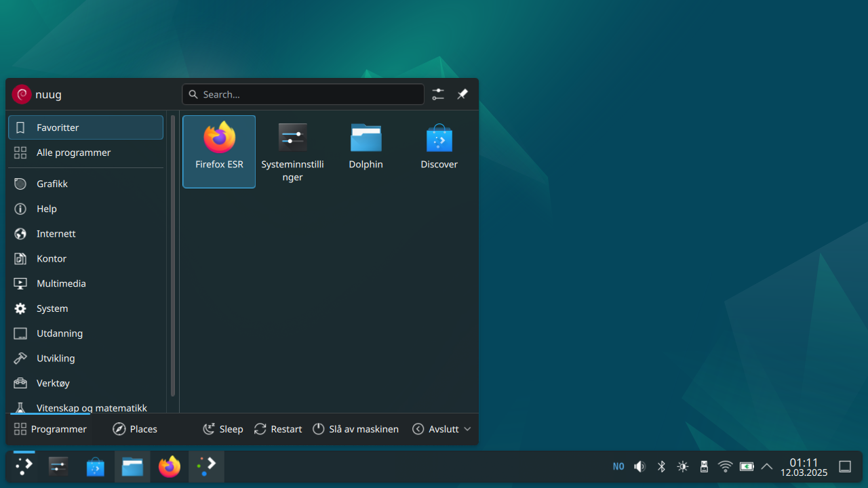This screenshot has height=488, width=868.
Task: Focus the Search input field
Action: (303, 94)
